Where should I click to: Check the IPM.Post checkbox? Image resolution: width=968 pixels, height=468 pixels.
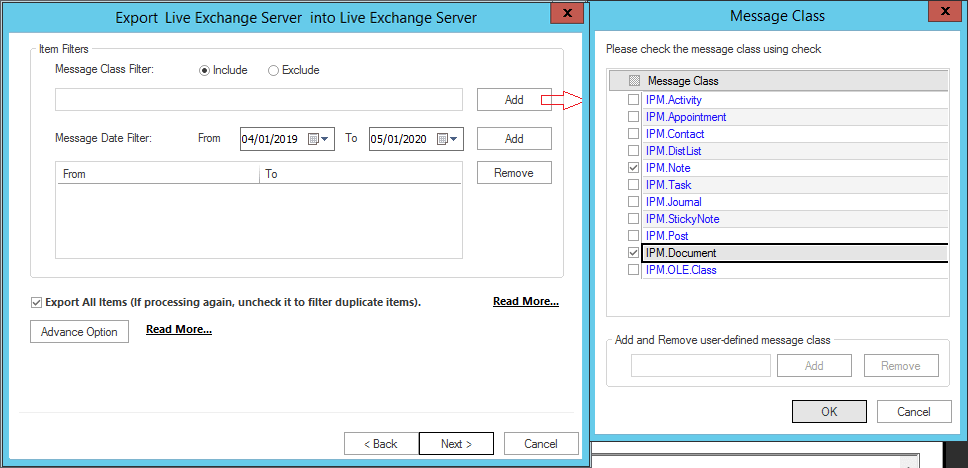(633, 235)
